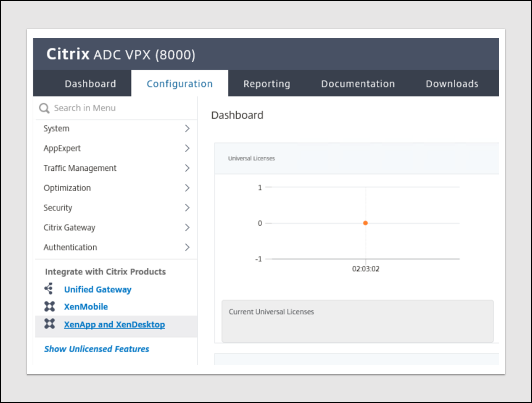Expand Traffic Management submenu arrow

click(x=187, y=168)
